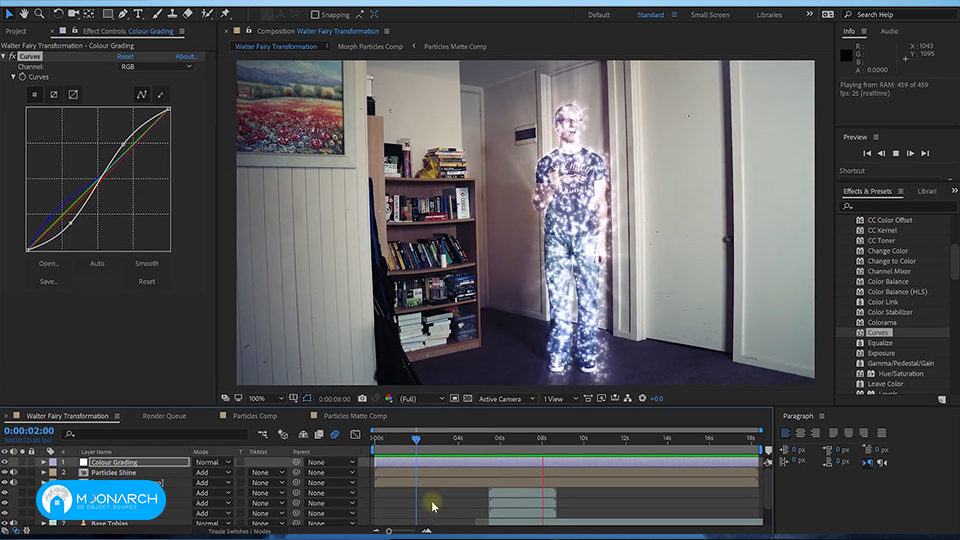Click the Curves Reset link
The width and height of the screenshot is (960, 540).
point(125,56)
